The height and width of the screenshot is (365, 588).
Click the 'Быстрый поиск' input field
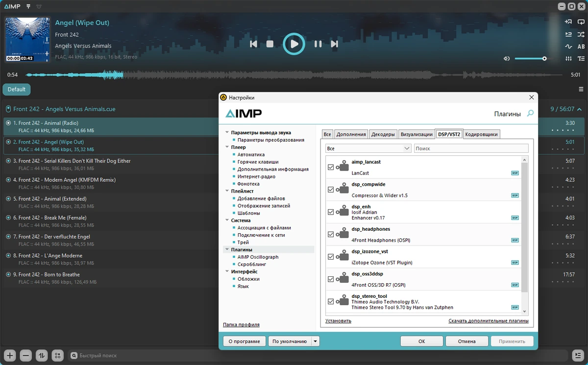[x=318, y=355]
